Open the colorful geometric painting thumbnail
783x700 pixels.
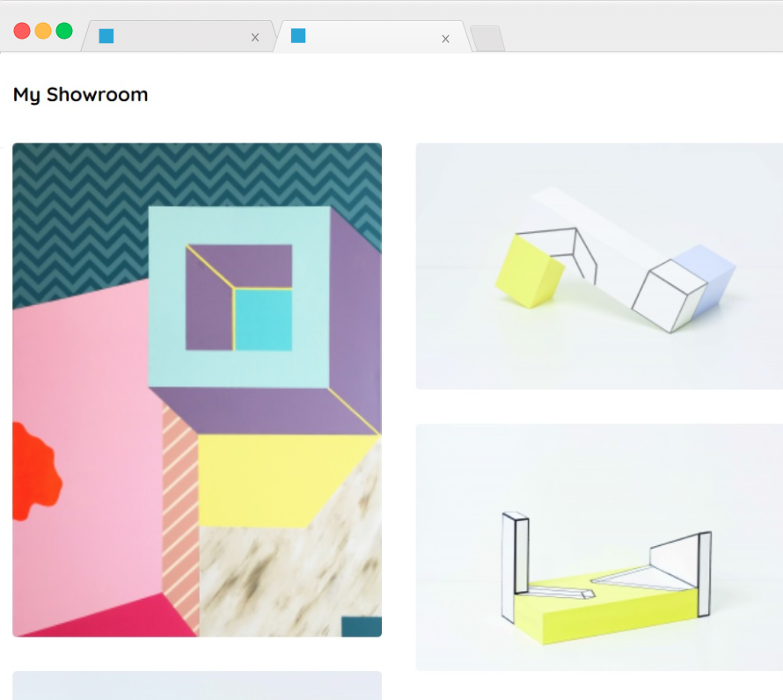(197, 390)
